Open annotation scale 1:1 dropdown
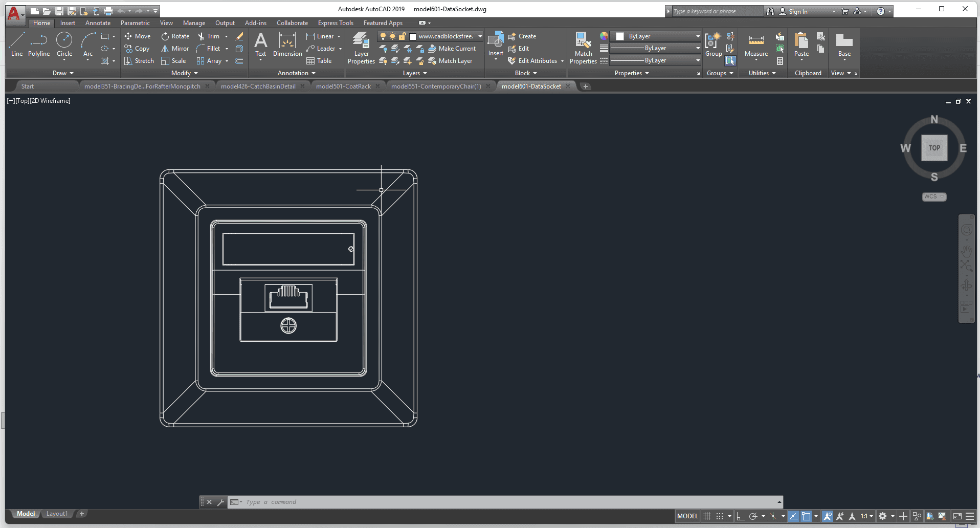Screen dimensions: 980x528 [x=866, y=516]
